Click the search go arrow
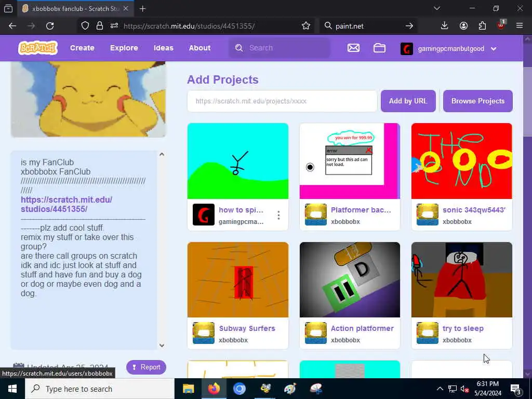 pyautogui.click(x=409, y=26)
